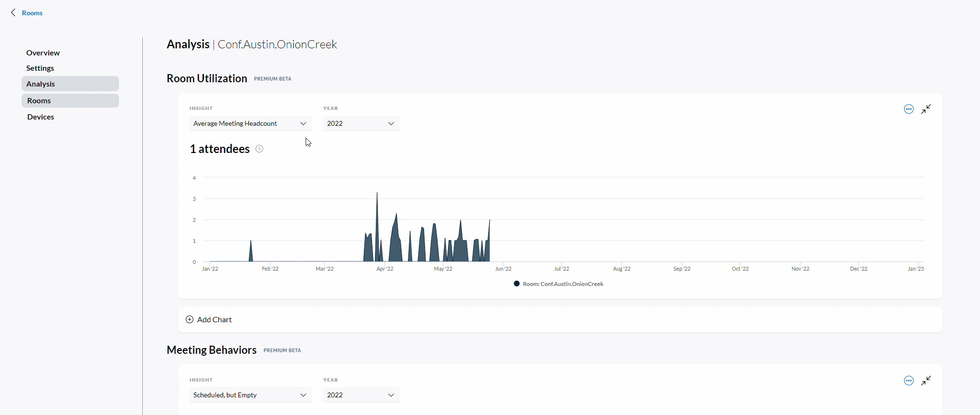
Task: Open Meeting Behaviors year 2022 dropdown
Action: coord(361,395)
